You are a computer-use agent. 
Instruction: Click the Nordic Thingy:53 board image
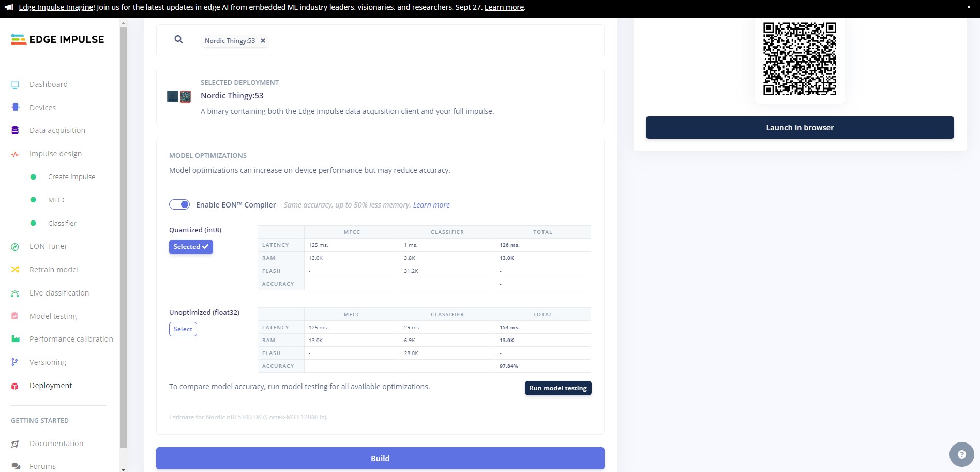pos(179,96)
